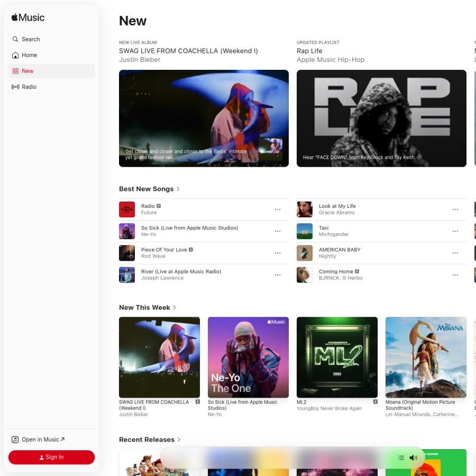Screen dimensions: 476x476
Task: Open the Moana soundtrack album cover
Action: (x=426, y=358)
